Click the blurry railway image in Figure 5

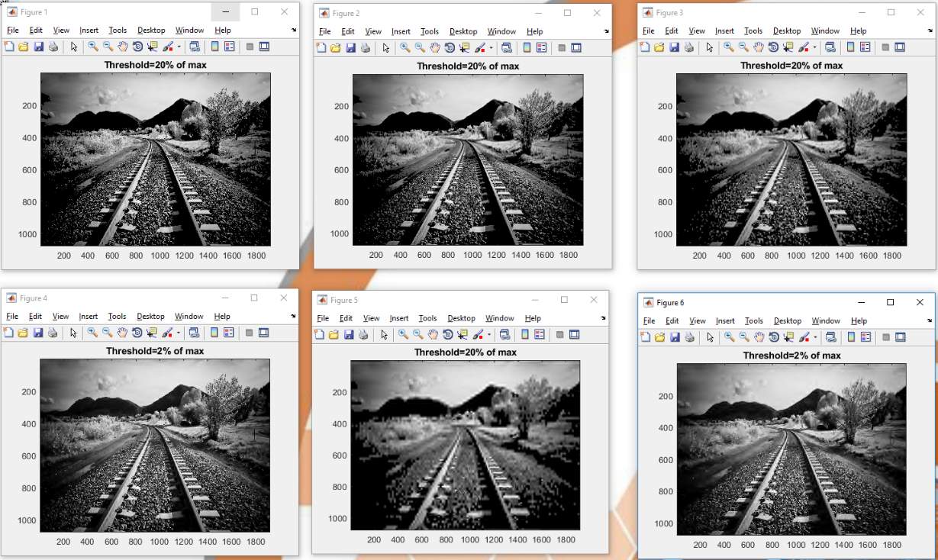(466, 446)
